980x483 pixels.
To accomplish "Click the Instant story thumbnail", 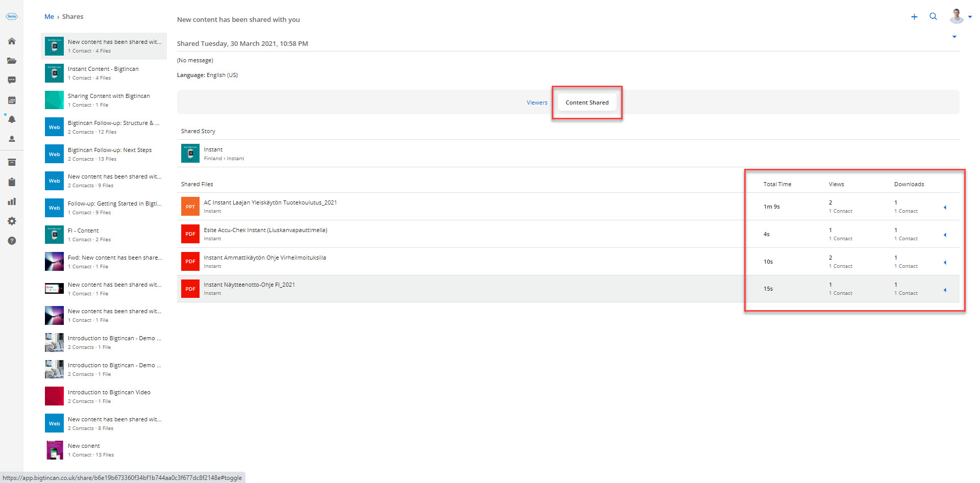I will click(190, 153).
